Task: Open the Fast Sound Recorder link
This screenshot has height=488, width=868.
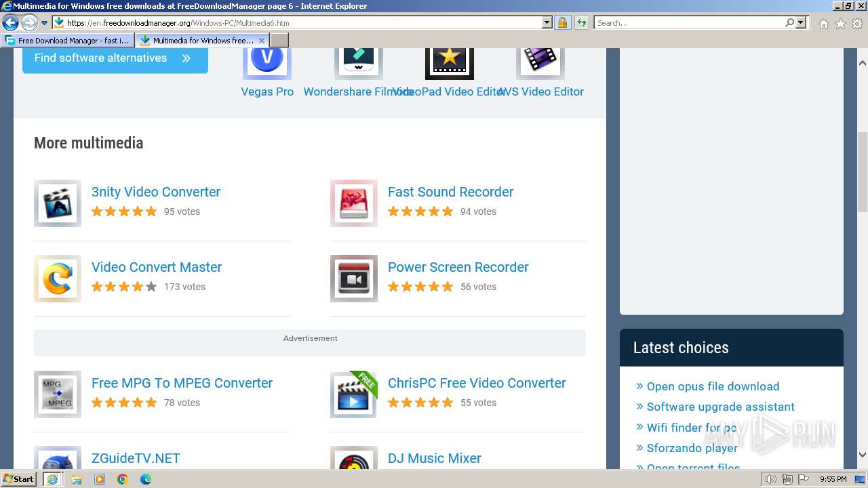Action: click(450, 192)
